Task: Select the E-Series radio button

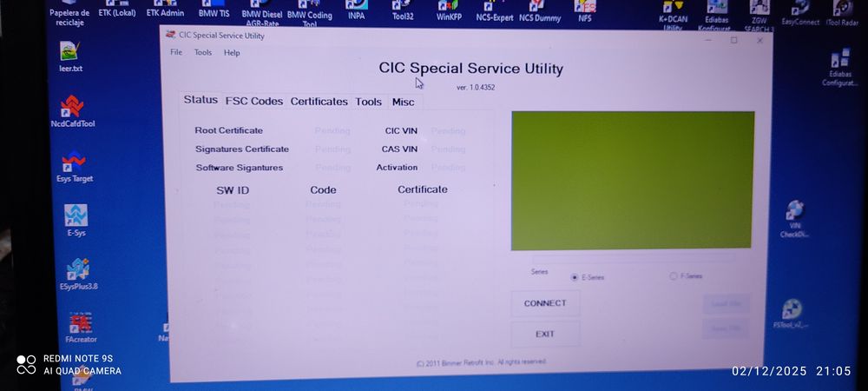Action: coord(575,277)
